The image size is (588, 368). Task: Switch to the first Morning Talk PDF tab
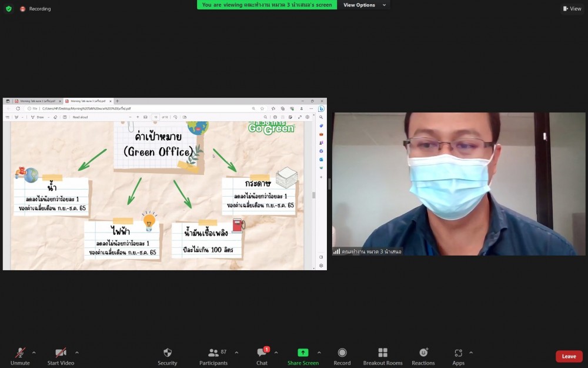coord(38,101)
